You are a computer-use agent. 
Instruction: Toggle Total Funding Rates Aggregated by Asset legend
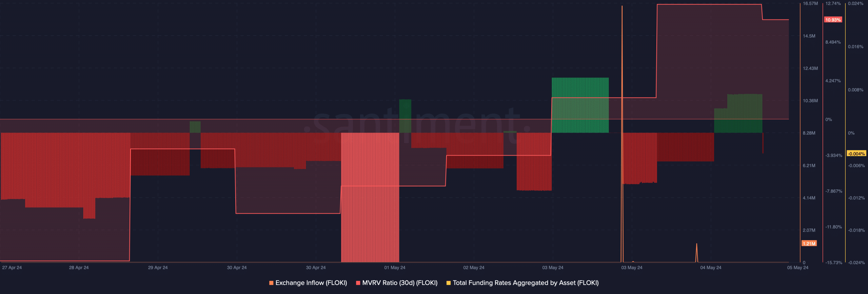(x=522, y=283)
